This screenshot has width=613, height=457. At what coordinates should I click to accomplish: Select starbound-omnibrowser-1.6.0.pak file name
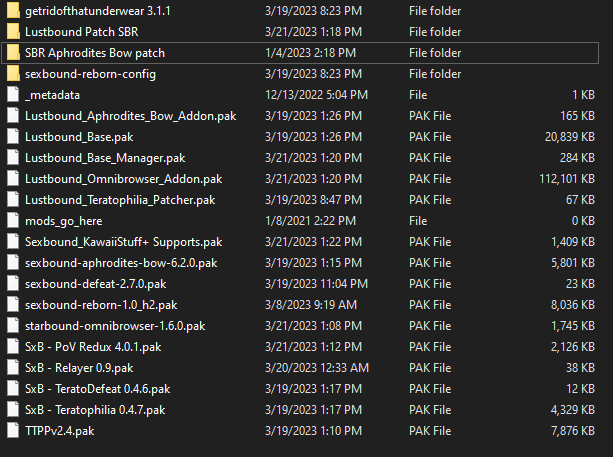[115, 326]
